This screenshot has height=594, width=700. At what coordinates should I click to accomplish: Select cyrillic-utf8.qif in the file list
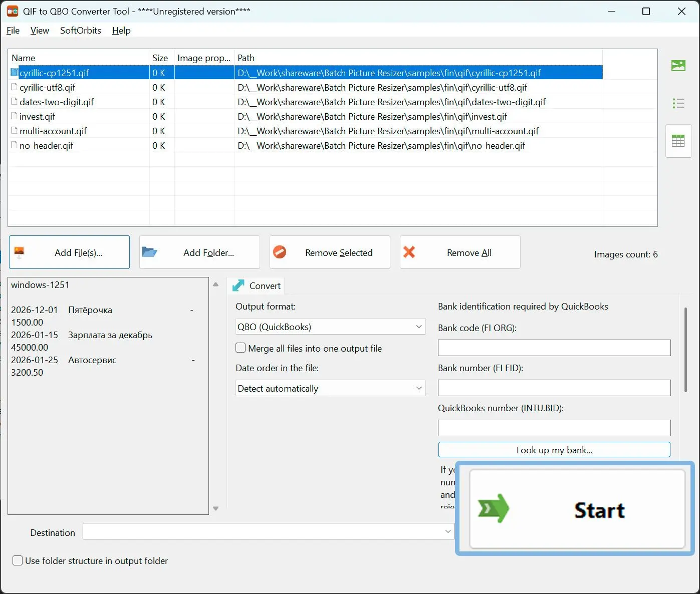(x=48, y=87)
